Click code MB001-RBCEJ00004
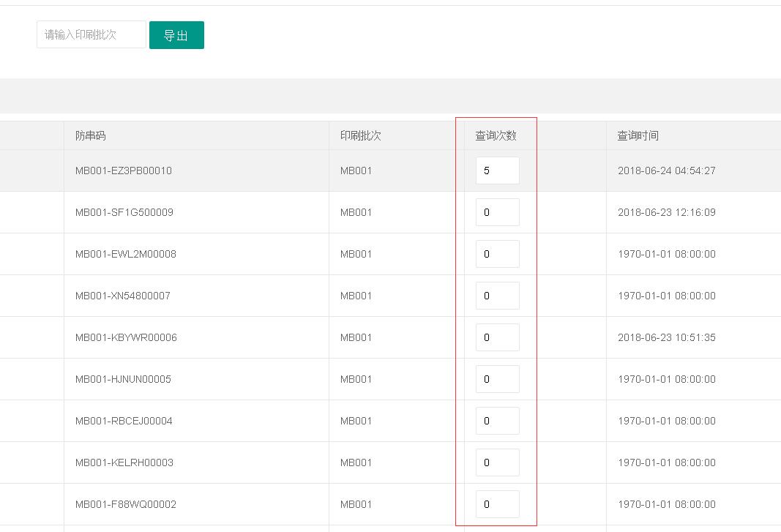 coord(124,421)
